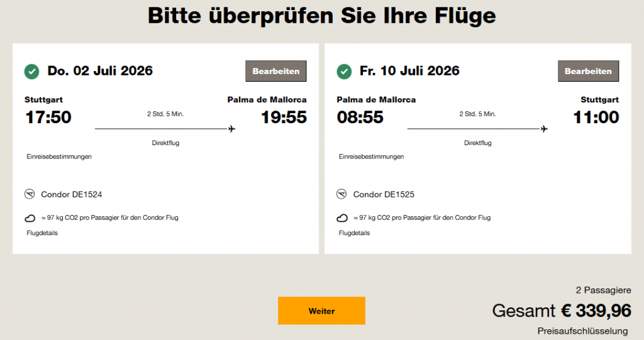Click CO2 cloud icon for return flight
This screenshot has height=340, width=644.
341,218
